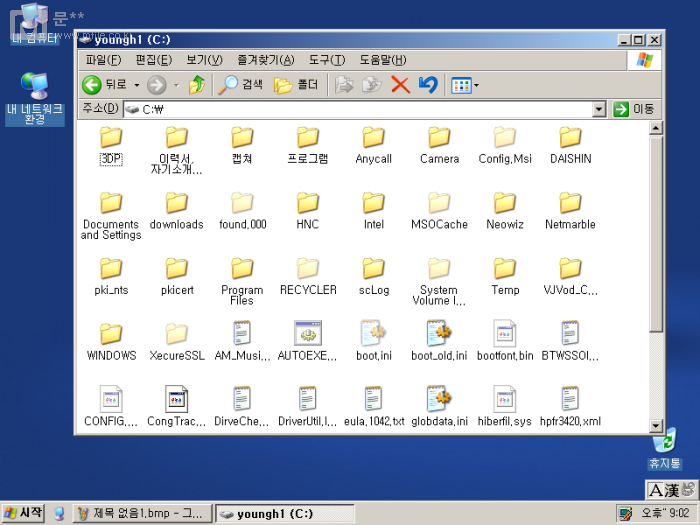Select the scLog folder
This screenshot has width=700, height=525.
(373, 277)
